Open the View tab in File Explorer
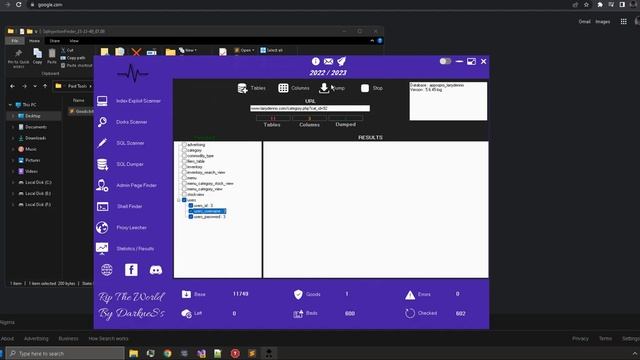Viewport: 640px width, 360px height. pos(74,41)
